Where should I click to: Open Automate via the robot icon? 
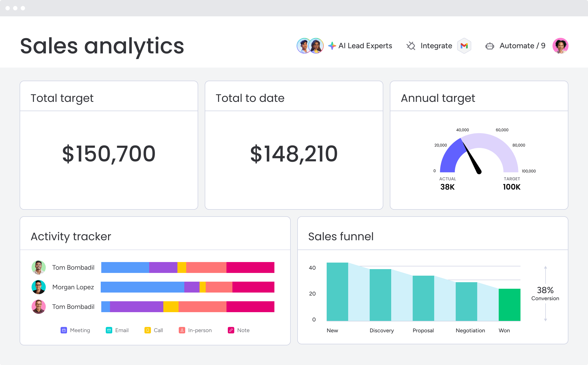(490, 46)
